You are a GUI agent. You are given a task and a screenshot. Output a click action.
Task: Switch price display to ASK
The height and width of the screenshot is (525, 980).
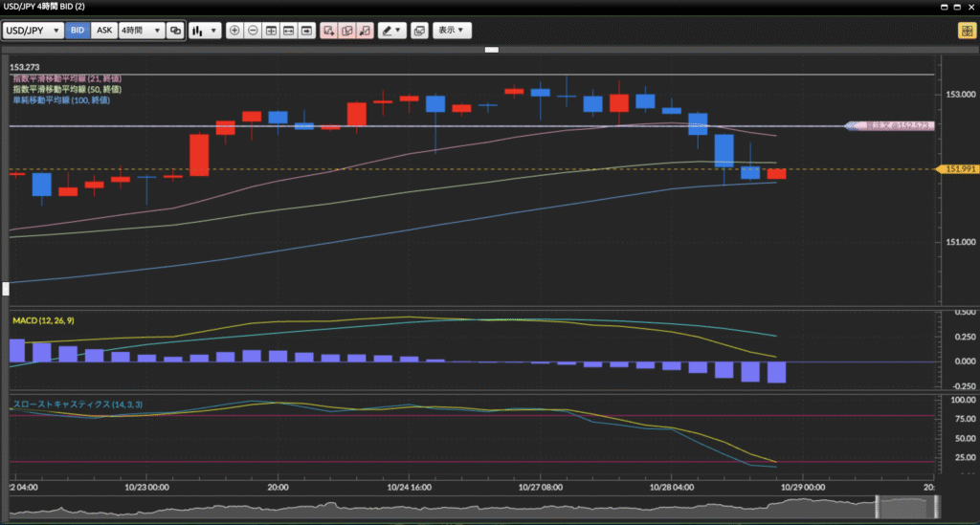104,31
